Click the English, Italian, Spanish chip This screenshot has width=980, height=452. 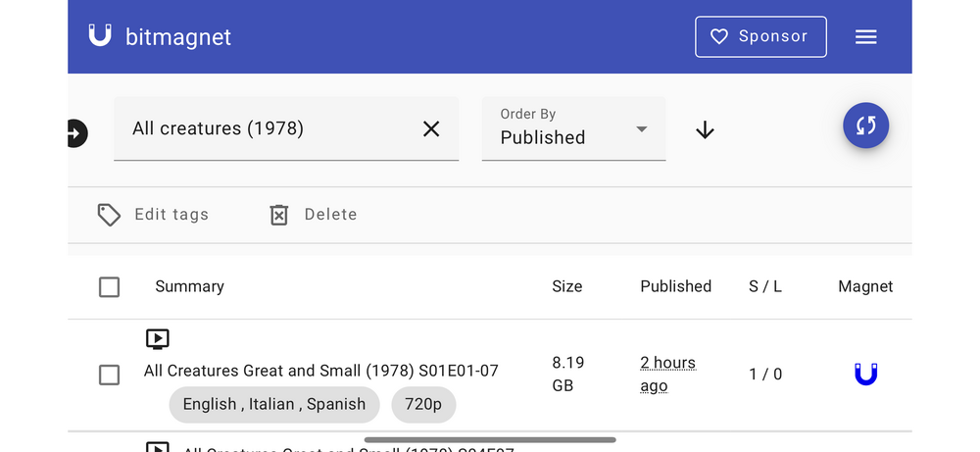click(x=273, y=405)
